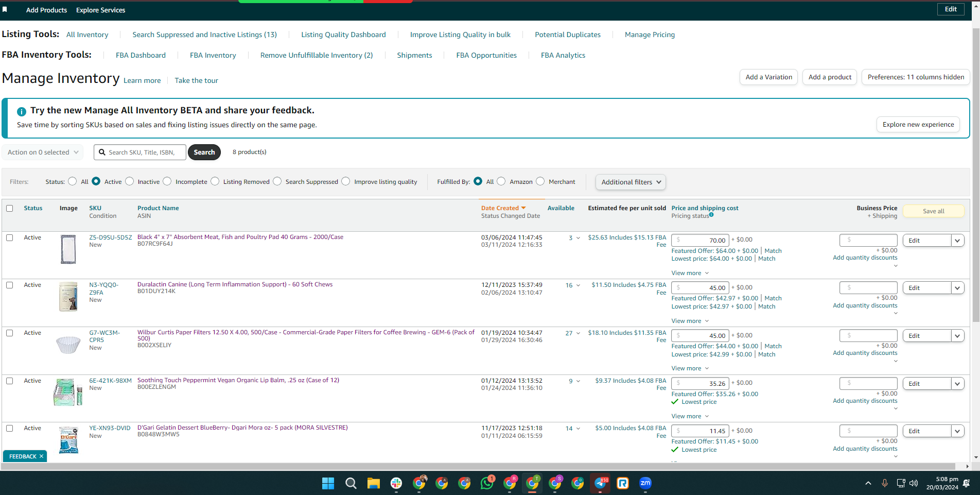This screenshot has width=980, height=495.
Task: Open the network icon in system tray
Action: point(901,483)
